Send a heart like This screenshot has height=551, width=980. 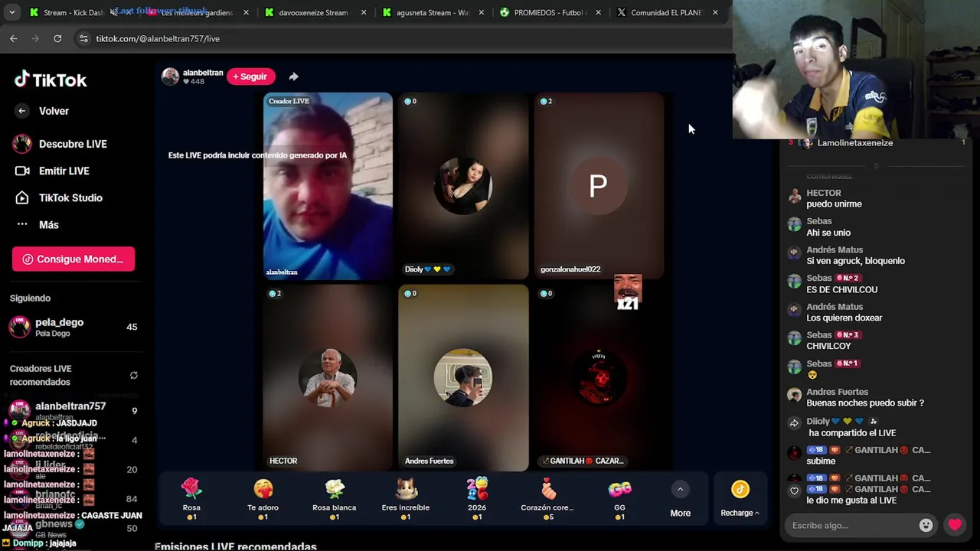955,525
